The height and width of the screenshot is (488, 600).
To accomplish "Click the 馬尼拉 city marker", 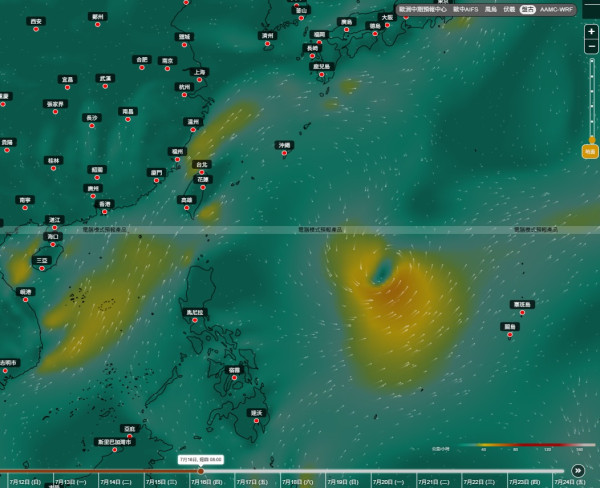I will (195, 320).
